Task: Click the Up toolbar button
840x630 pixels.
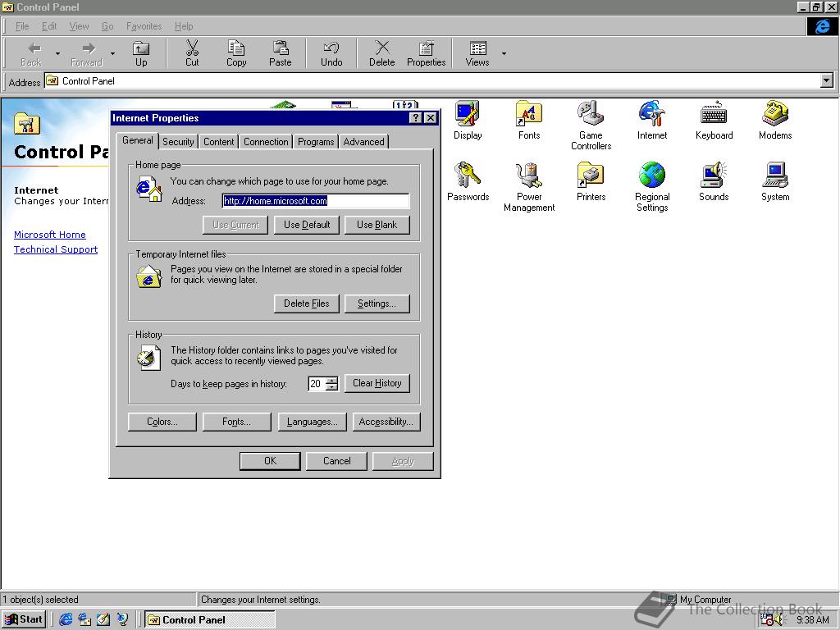Action: pos(141,53)
